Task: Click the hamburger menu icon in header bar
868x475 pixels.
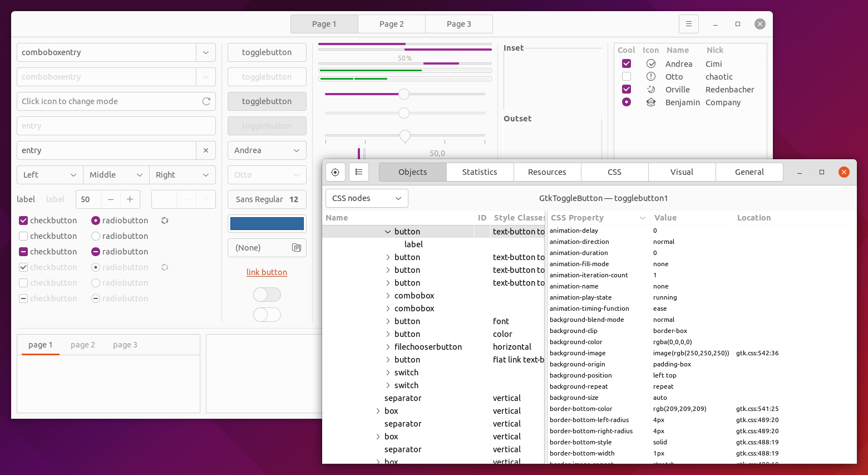Action: (x=688, y=24)
